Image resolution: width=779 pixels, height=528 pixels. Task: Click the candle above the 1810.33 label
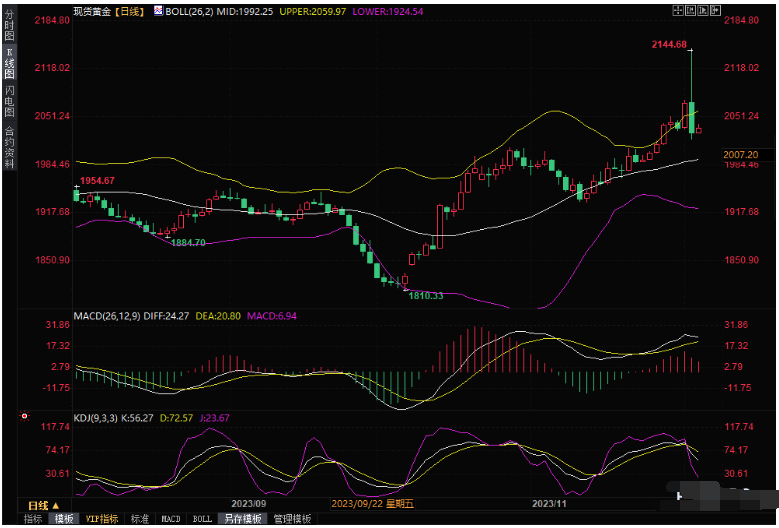point(405,280)
